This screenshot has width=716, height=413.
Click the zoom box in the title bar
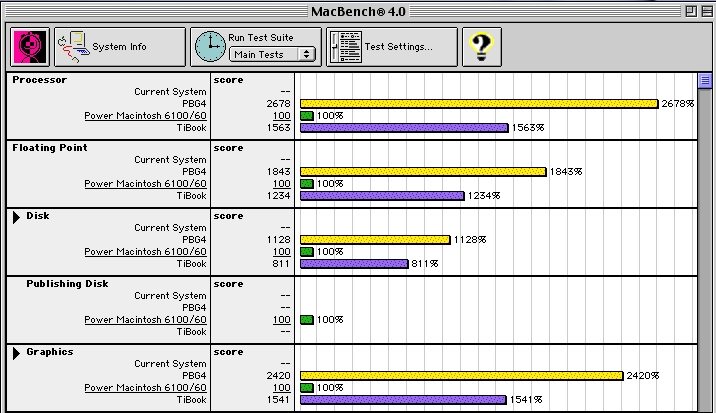691,11
